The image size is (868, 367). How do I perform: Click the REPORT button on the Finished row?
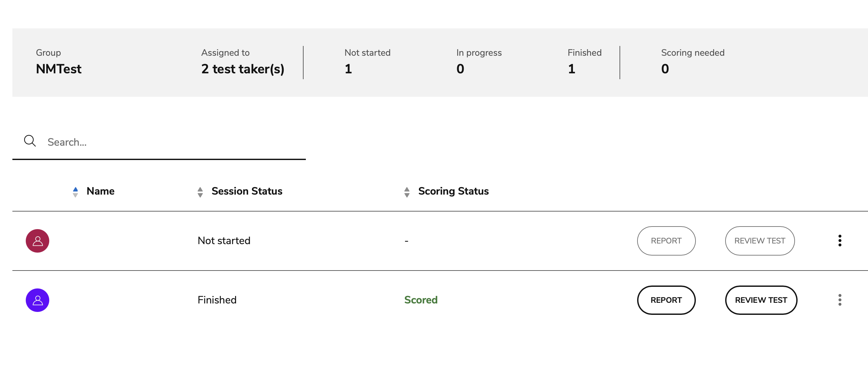666,300
